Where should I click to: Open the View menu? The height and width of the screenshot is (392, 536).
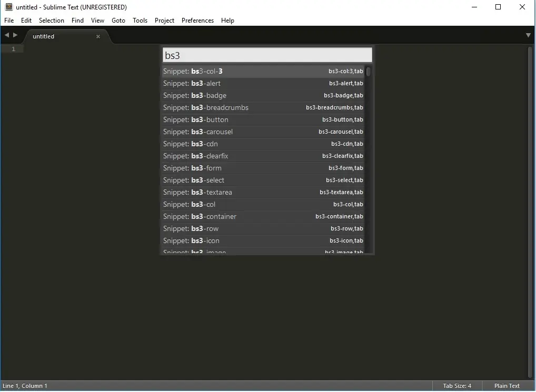tap(97, 21)
